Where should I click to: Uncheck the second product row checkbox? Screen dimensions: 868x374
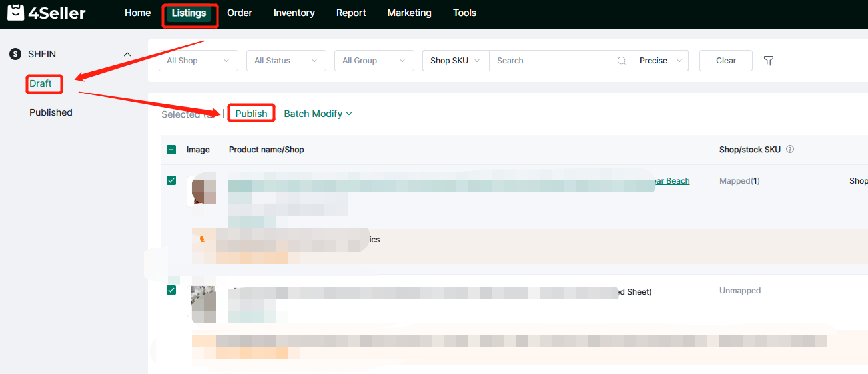pos(171,290)
